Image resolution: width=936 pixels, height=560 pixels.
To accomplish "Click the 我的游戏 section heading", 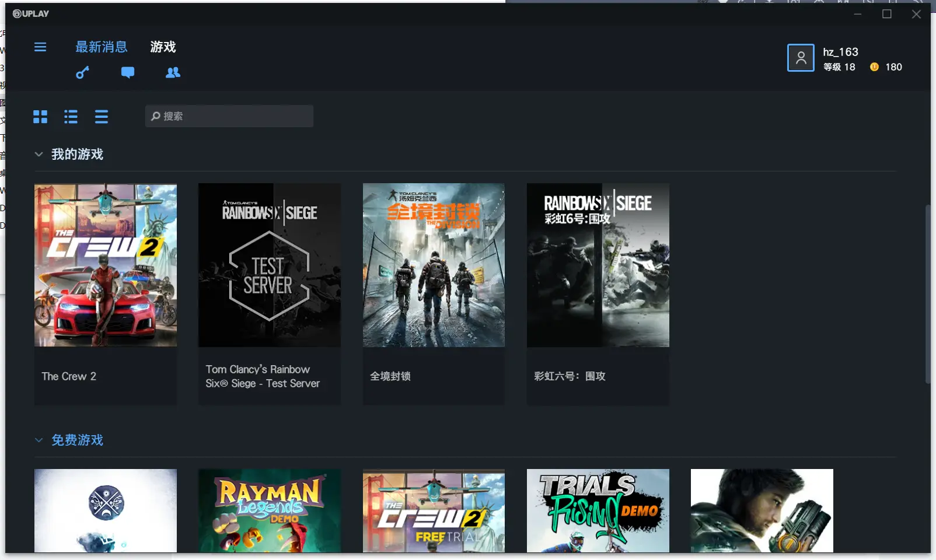I will click(x=77, y=154).
